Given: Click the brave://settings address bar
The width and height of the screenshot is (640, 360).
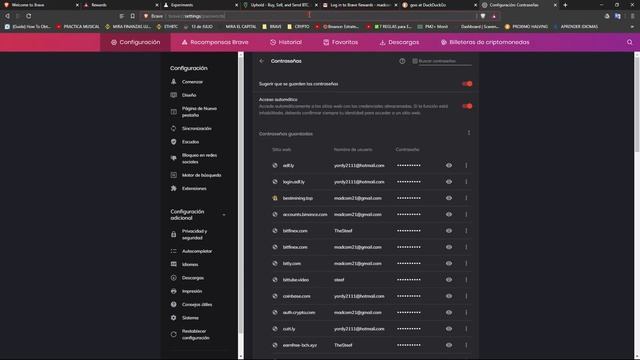Looking at the screenshot, I should click(308, 16).
